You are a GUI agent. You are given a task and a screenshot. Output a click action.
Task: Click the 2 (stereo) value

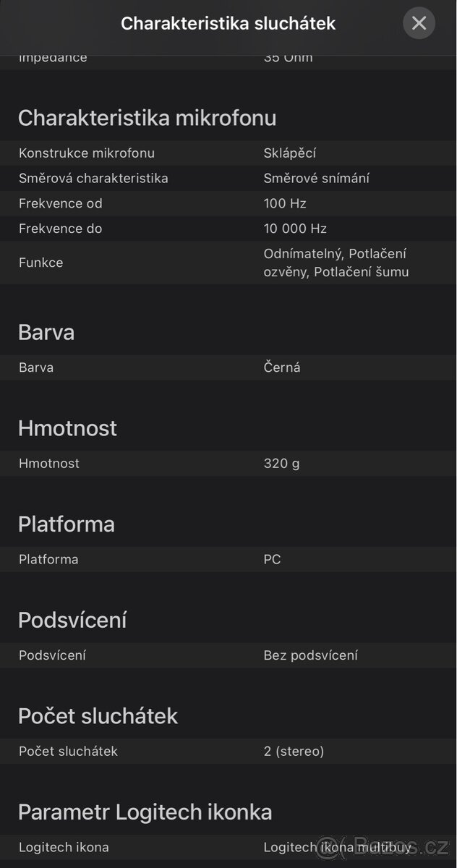[x=294, y=752]
